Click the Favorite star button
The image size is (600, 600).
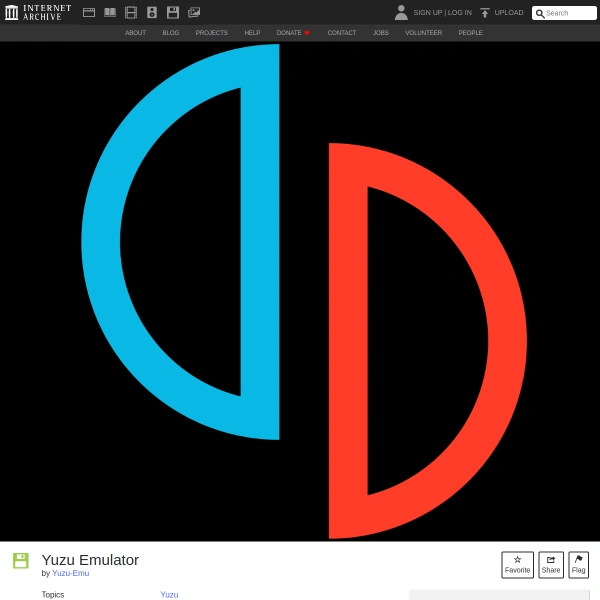517,565
